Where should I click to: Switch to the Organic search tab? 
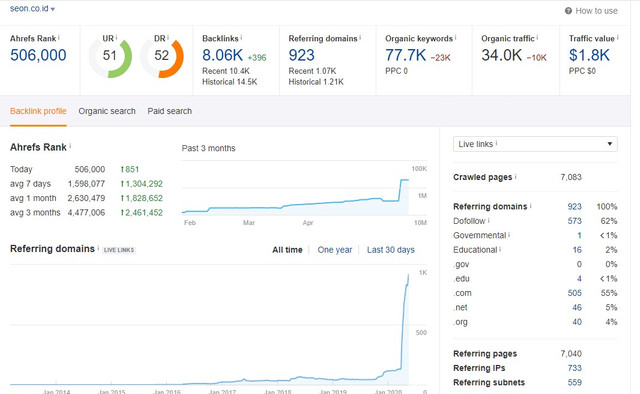click(107, 111)
